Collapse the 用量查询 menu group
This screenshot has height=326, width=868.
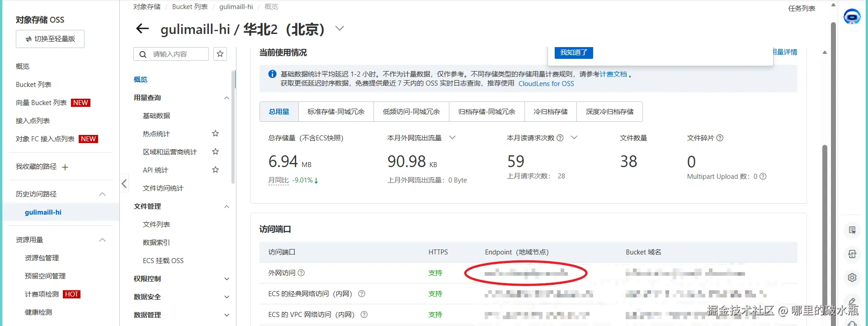pos(227,98)
